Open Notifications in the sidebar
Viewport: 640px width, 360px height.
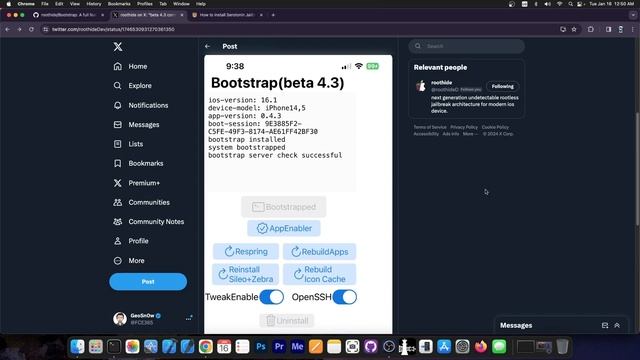click(x=140, y=105)
